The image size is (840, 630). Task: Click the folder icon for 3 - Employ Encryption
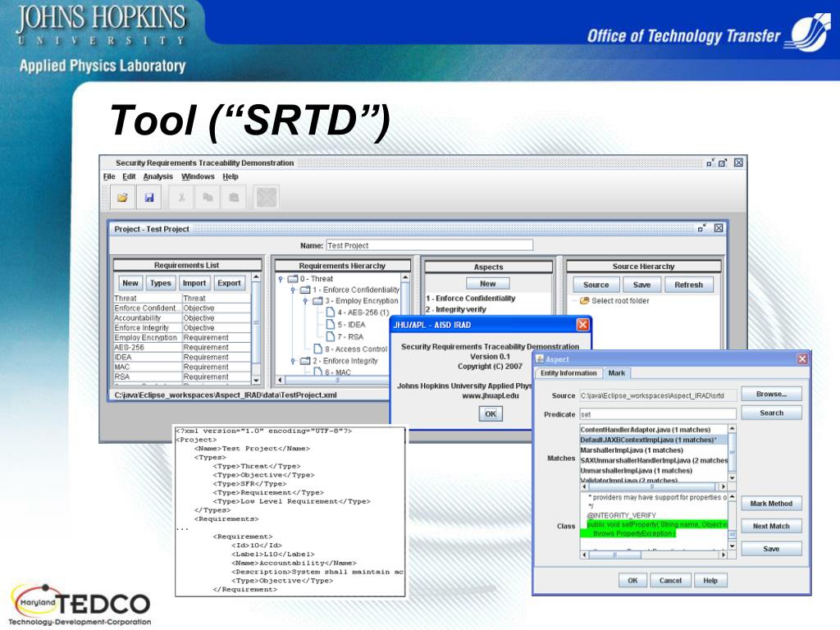(317, 300)
